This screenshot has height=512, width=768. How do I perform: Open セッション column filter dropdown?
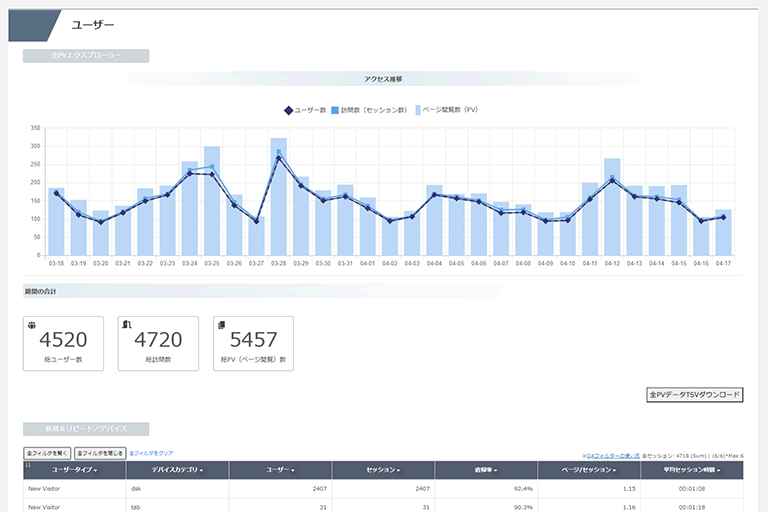[x=383, y=470]
